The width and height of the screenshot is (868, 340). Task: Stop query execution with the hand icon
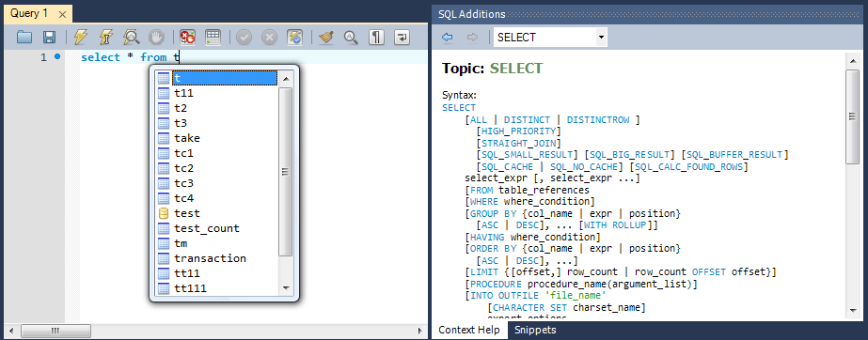coord(157,37)
